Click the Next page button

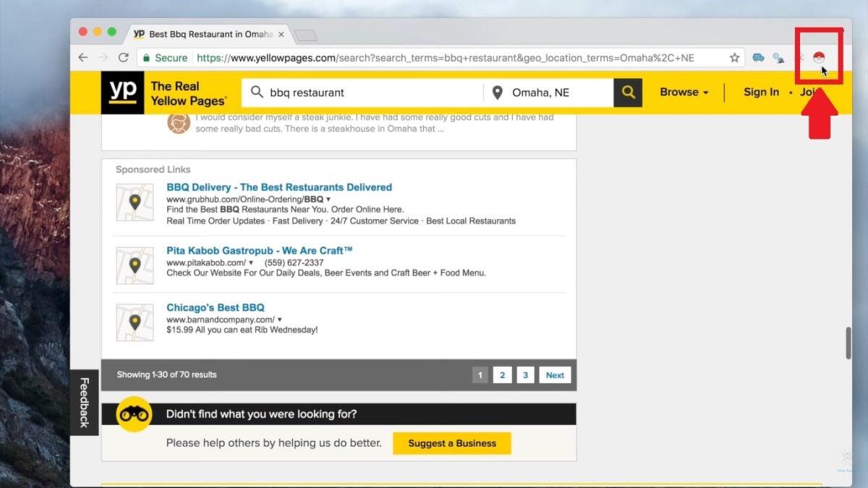pos(555,375)
